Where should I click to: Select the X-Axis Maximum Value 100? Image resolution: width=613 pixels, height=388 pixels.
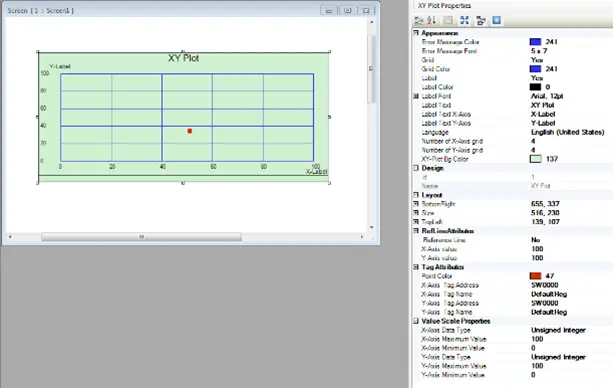[x=537, y=339]
